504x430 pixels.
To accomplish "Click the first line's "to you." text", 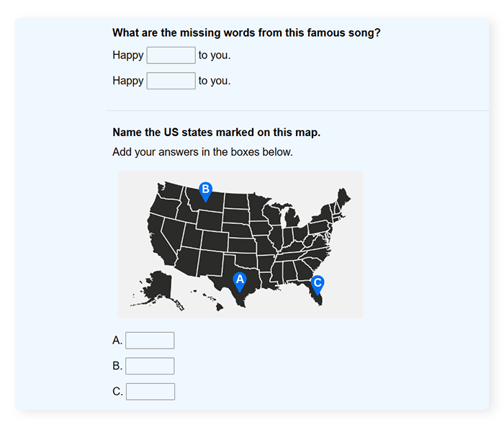I will [x=215, y=55].
